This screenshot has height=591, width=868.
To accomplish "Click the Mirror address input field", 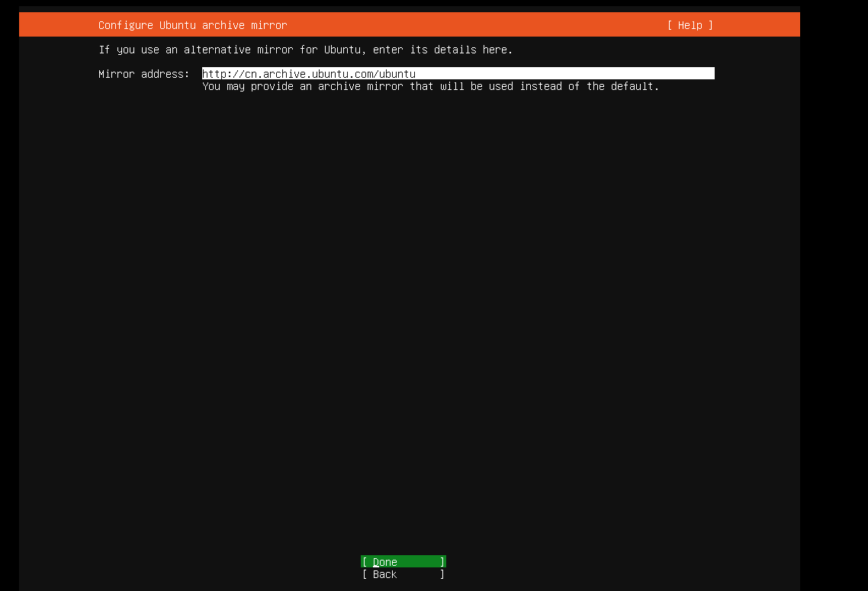I will click(458, 74).
